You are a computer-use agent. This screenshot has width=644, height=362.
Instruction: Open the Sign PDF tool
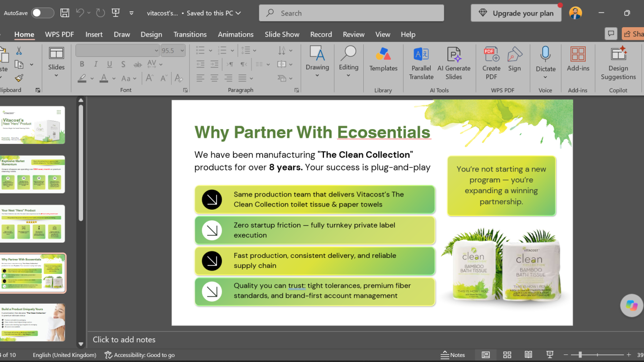tap(515, 59)
